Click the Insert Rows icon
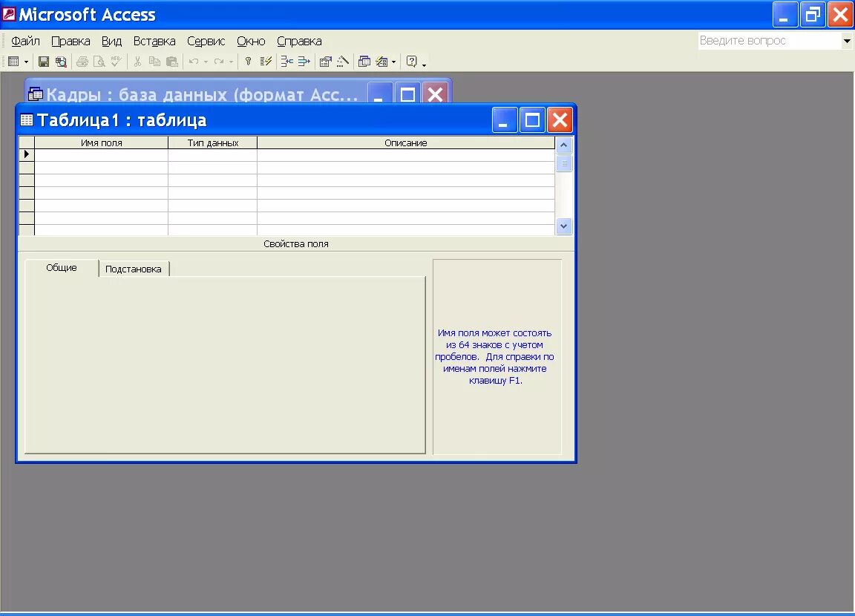The image size is (855, 616). click(x=286, y=62)
